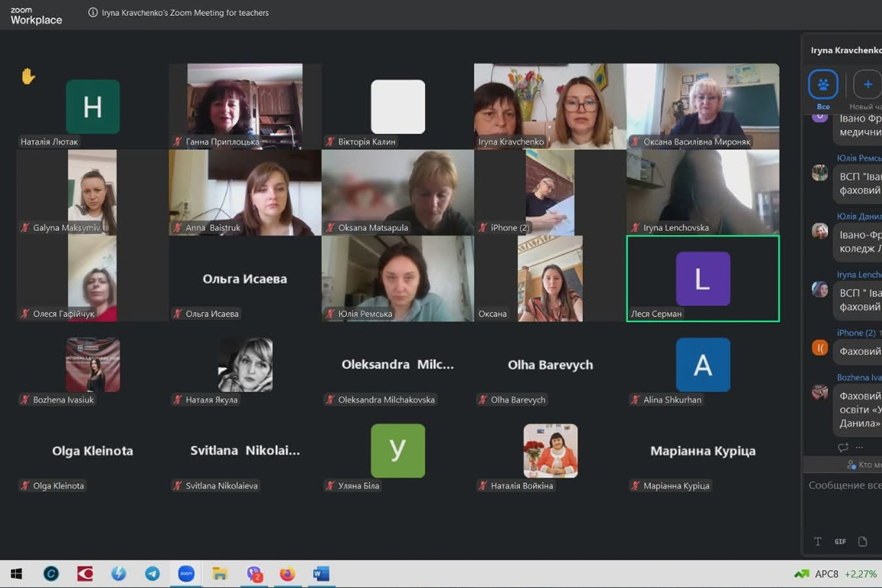Viewport: 882px width, 588px height.
Task: Select Леся Серман's highlighted tile
Action: coord(703,278)
